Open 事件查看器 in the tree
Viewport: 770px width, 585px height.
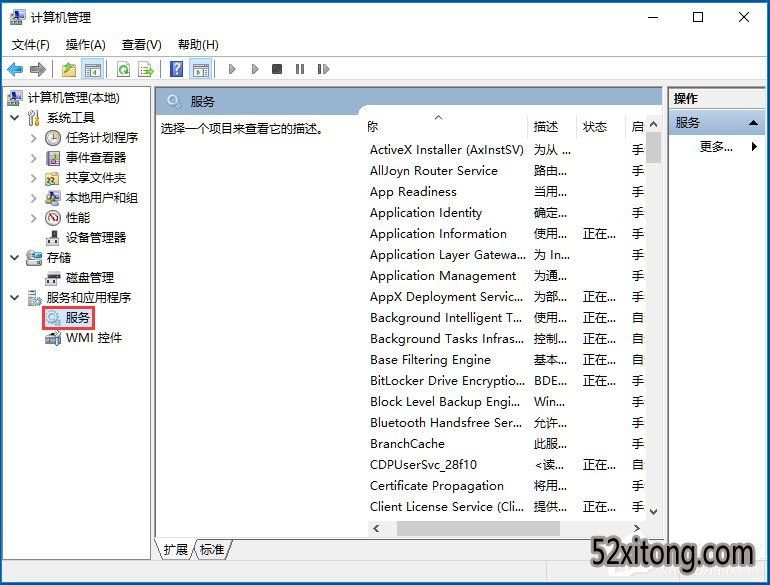pyautogui.click(x=96, y=158)
